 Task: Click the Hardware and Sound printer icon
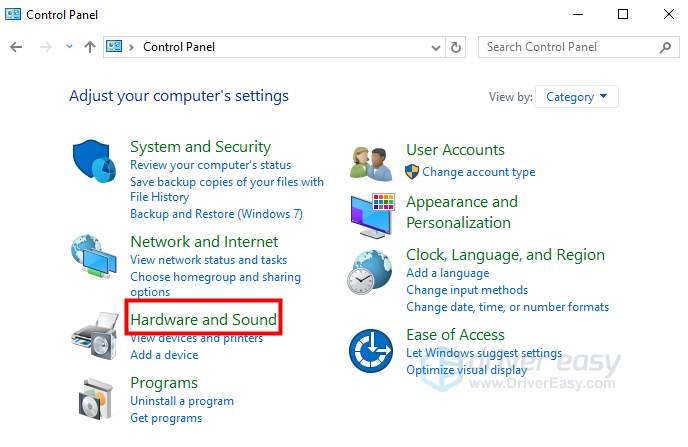coord(95,332)
